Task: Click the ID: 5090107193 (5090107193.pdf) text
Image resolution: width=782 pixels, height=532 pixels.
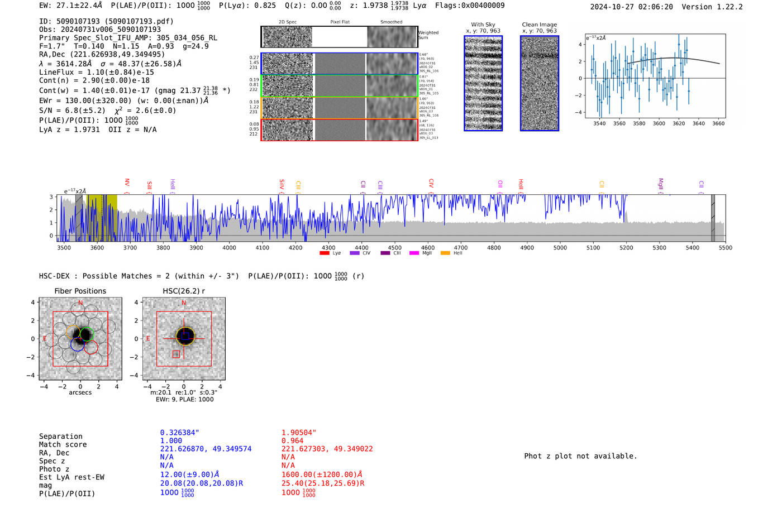Action: point(106,21)
